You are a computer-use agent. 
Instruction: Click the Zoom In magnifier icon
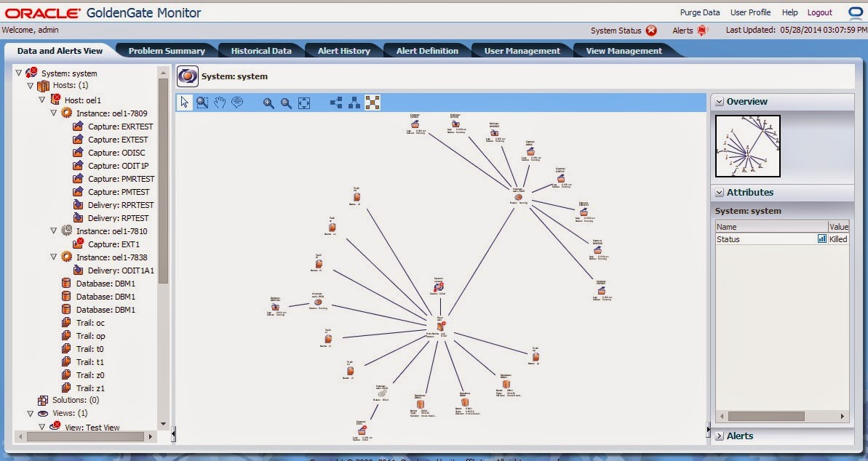[269, 103]
